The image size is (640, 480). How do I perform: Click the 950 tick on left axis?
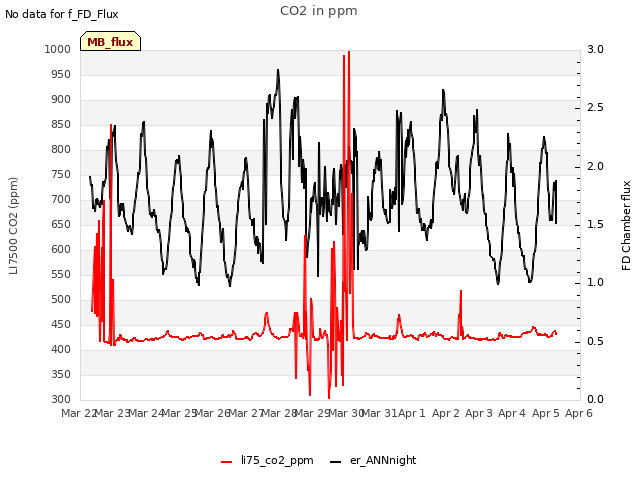point(61,75)
